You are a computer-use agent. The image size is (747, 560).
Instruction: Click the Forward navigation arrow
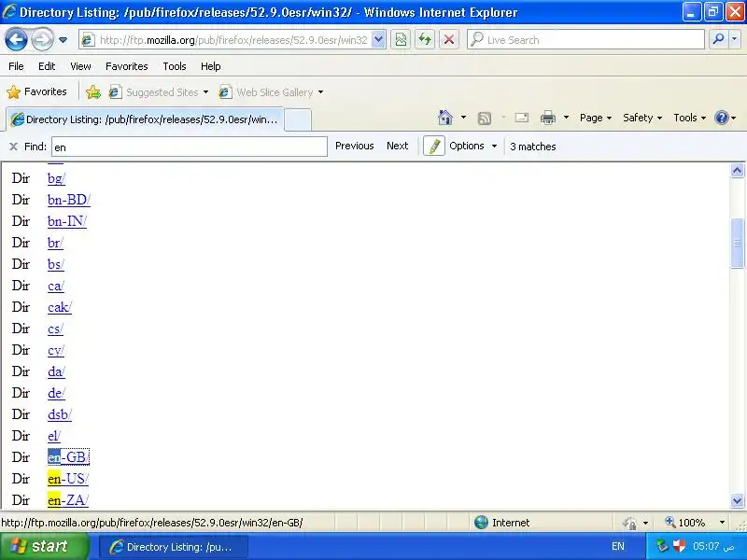click(42, 40)
